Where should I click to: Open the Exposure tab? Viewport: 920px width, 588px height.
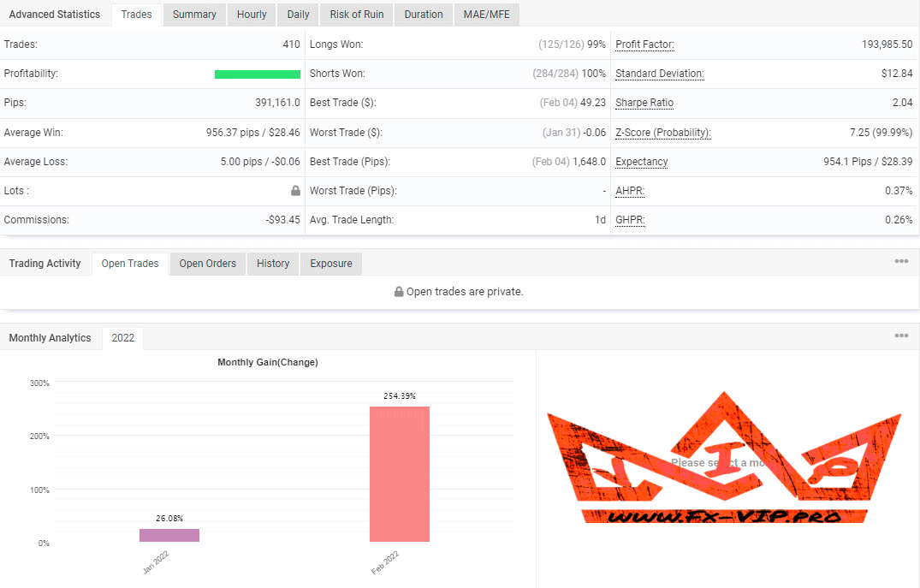(331, 264)
